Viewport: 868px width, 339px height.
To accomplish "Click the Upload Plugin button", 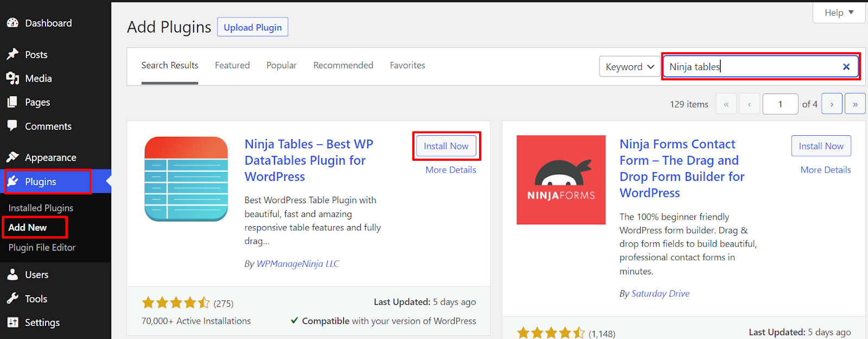I will (x=253, y=27).
